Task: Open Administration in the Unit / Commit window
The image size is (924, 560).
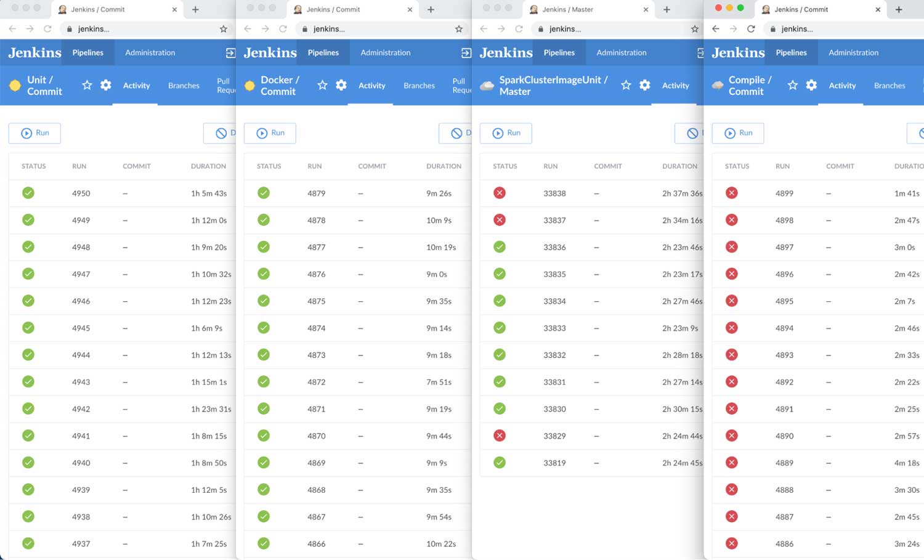Action: [150, 53]
